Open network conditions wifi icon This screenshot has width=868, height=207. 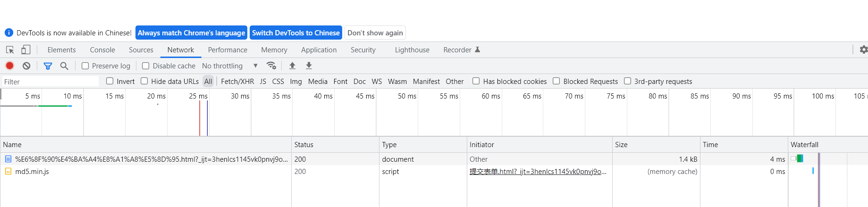tap(271, 66)
